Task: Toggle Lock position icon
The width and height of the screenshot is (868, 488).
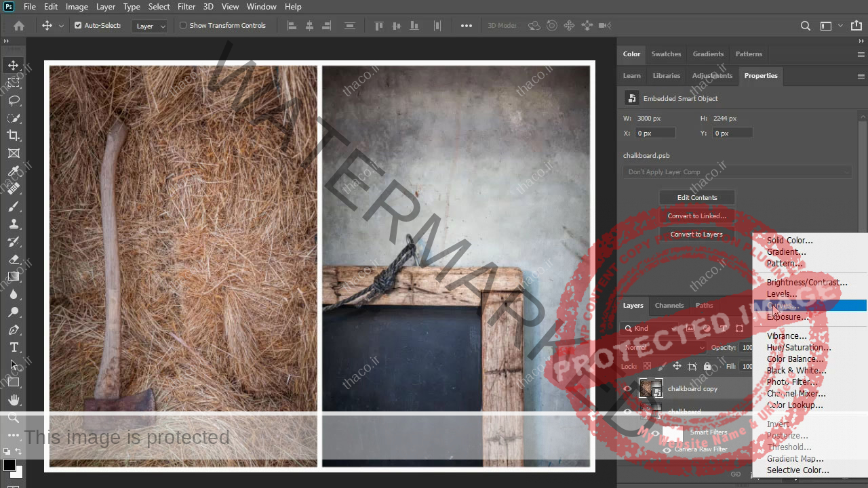Action: point(677,366)
